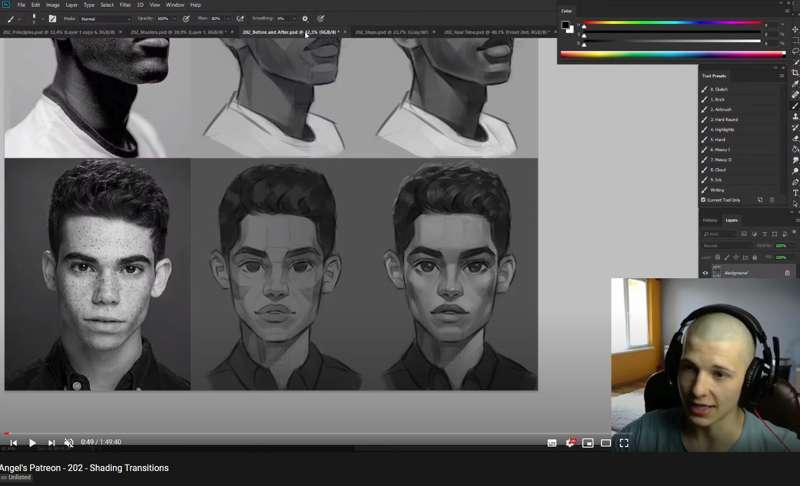
Task: Open the View menu
Action: click(154, 5)
